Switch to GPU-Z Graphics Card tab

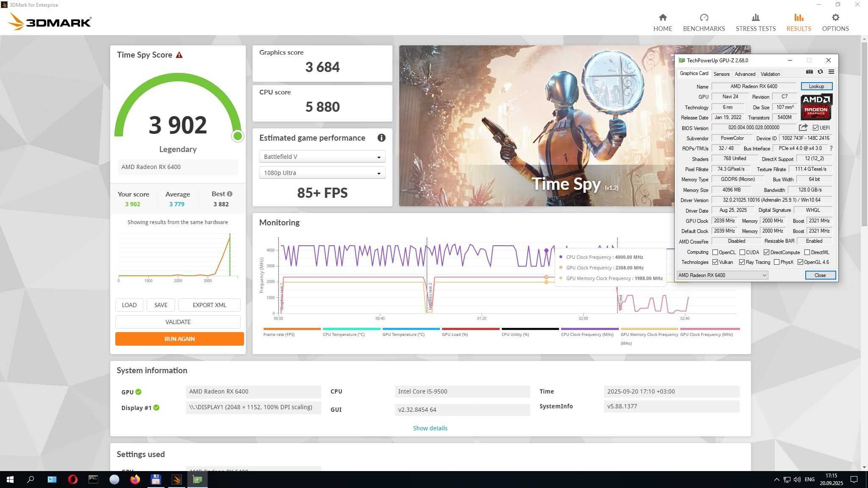pos(694,74)
